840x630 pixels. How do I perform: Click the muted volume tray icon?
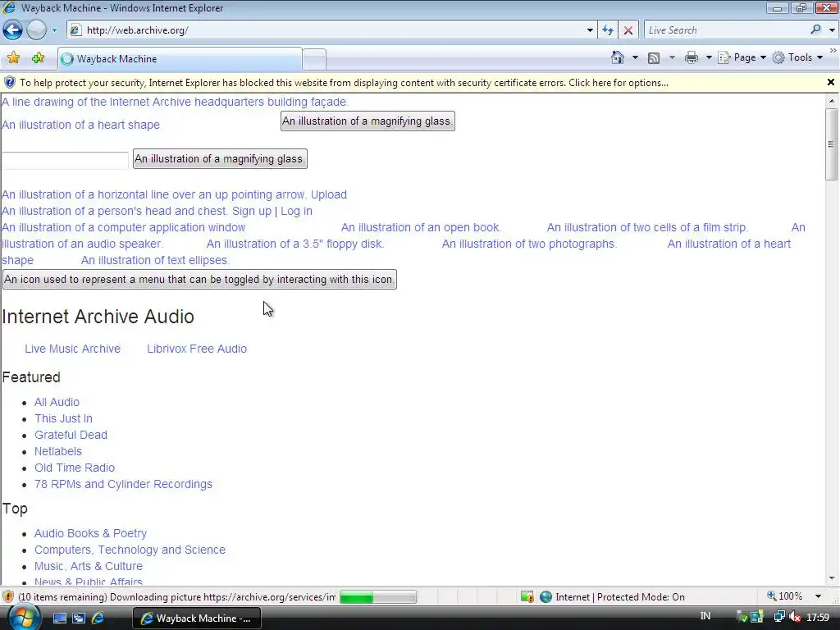tap(795, 617)
